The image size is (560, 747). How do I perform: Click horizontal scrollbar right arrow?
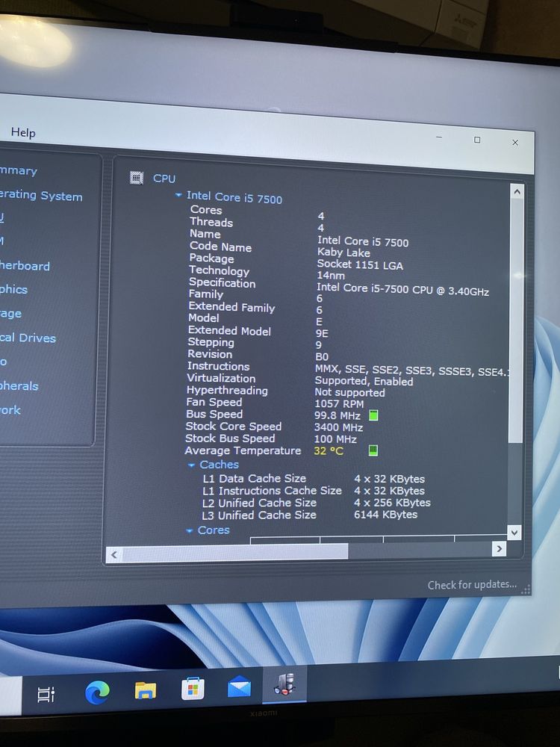pyautogui.click(x=499, y=549)
